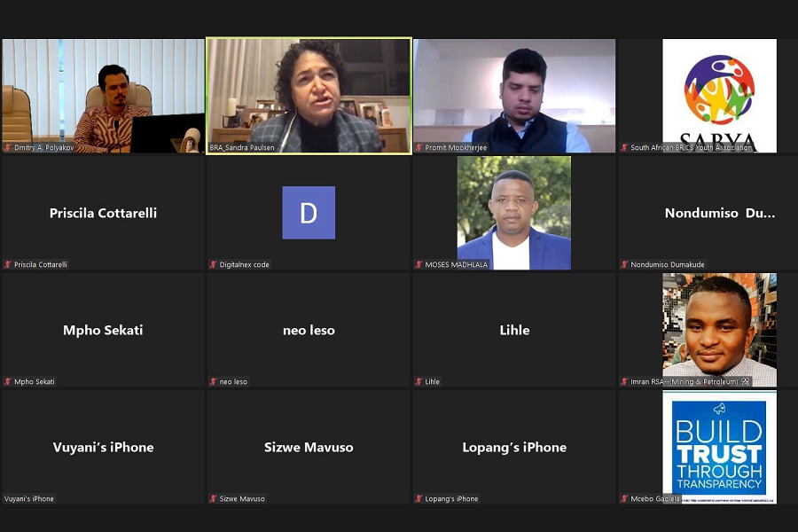Click muted mic icon beside Digitalnex code
The width and height of the screenshot is (798, 532).
(213, 265)
